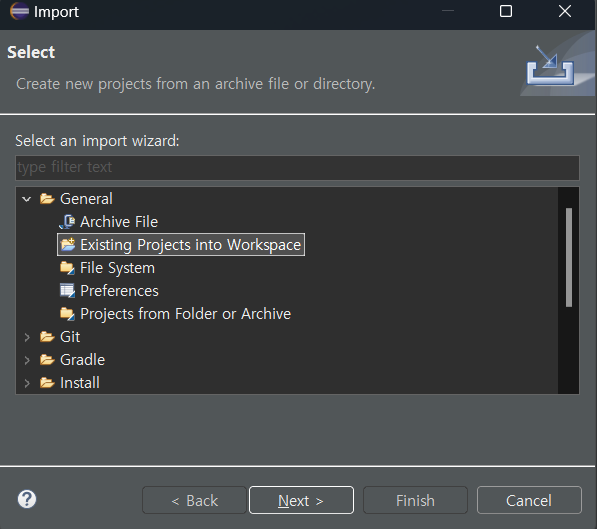This screenshot has width=597, height=529.
Task: Select Projects from Folder or Archive
Action: pos(185,314)
